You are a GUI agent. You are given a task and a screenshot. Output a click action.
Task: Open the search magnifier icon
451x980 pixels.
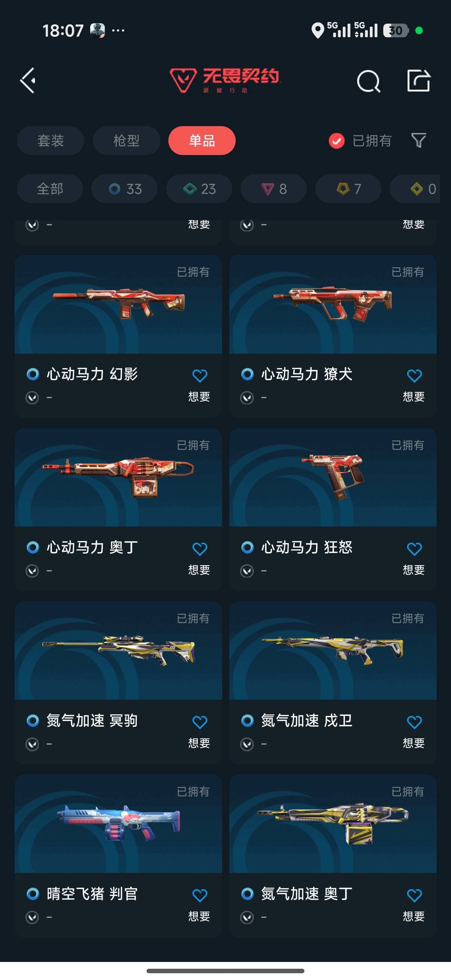(x=368, y=81)
